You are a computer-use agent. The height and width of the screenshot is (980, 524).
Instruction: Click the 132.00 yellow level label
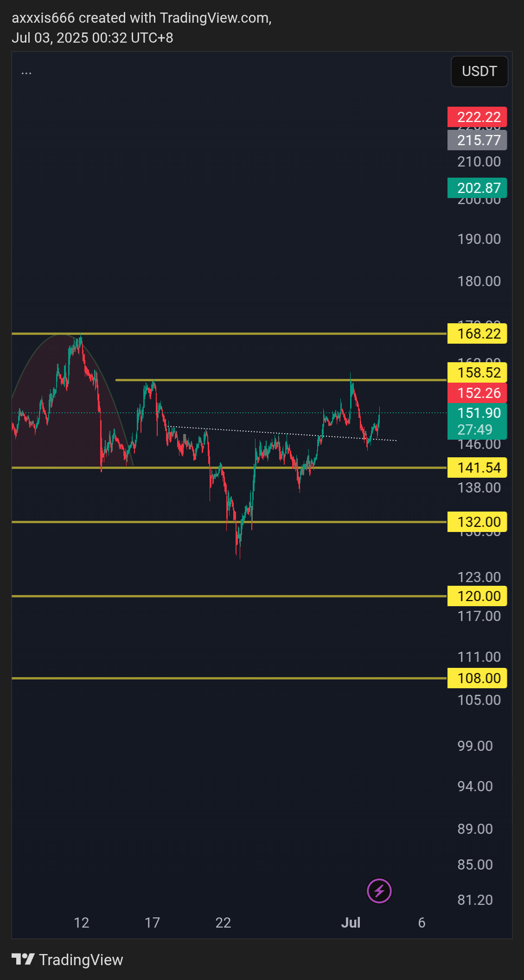(x=477, y=522)
